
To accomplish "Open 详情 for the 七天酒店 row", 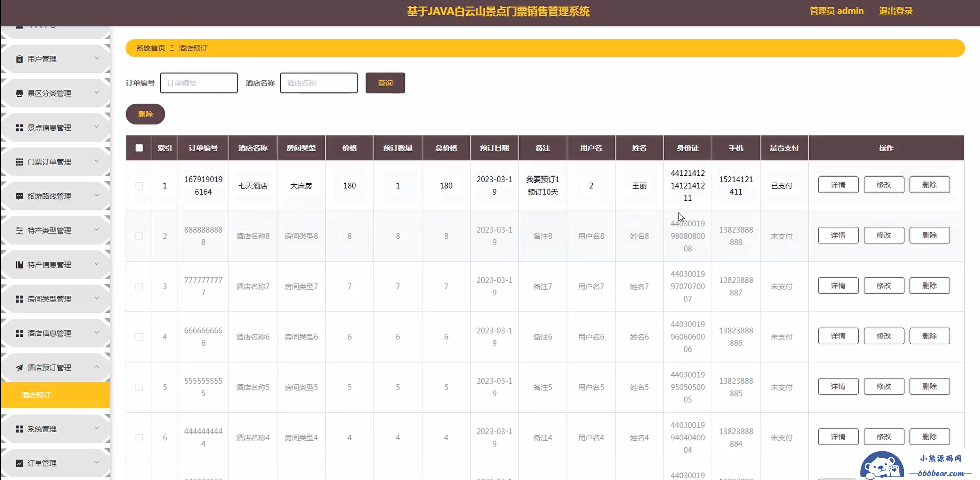I will click(x=838, y=185).
